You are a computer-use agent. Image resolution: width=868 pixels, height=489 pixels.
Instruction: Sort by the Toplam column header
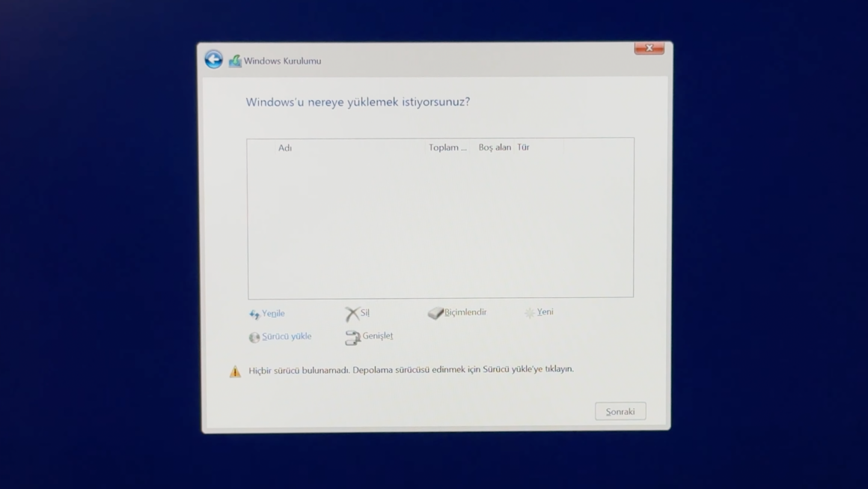coord(449,148)
